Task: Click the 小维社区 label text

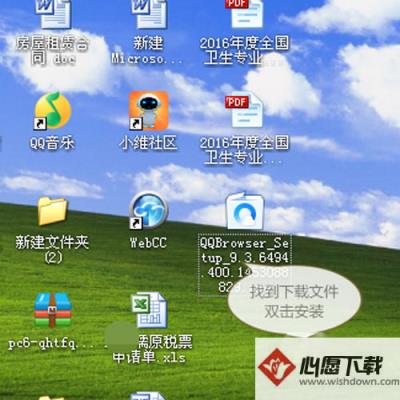Action: [x=148, y=143]
